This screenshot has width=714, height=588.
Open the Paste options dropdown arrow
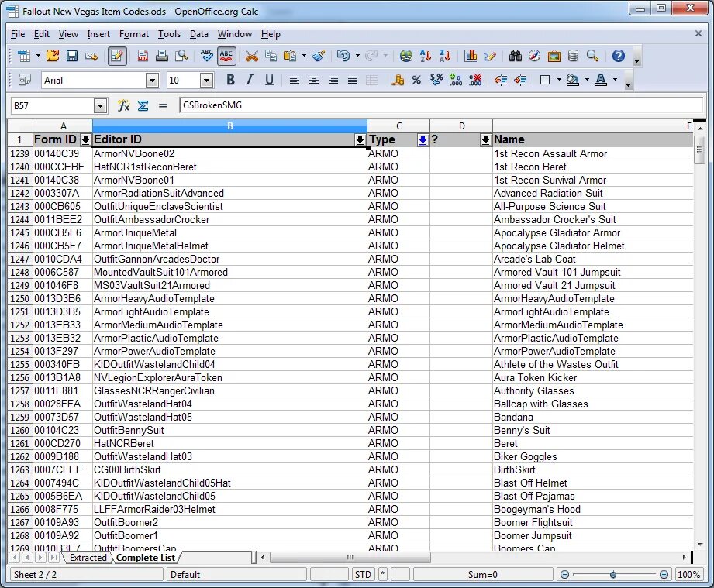(304, 56)
